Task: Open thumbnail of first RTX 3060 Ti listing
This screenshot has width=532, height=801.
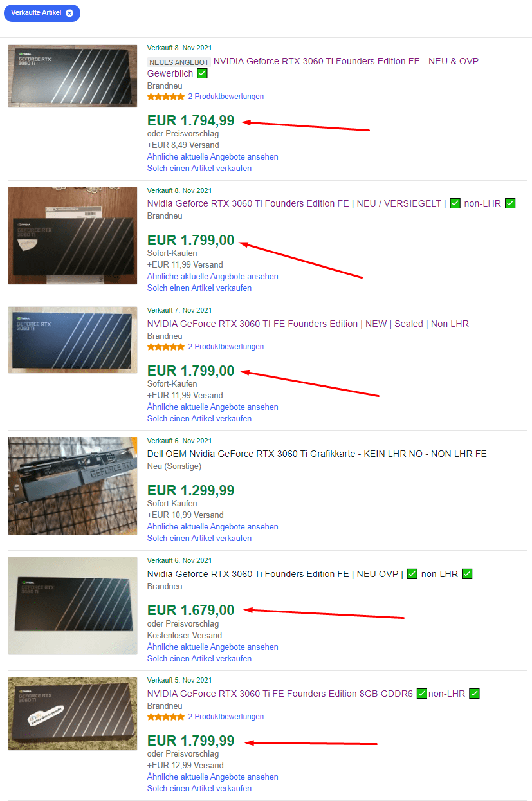Action: pyautogui.click(x=73, y=76)
